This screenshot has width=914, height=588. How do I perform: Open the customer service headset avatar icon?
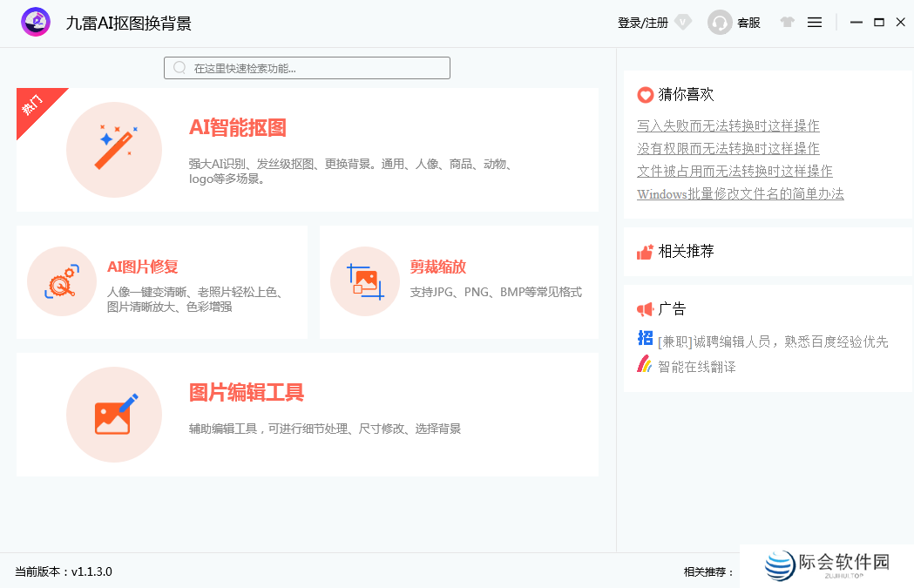point(720,22)
